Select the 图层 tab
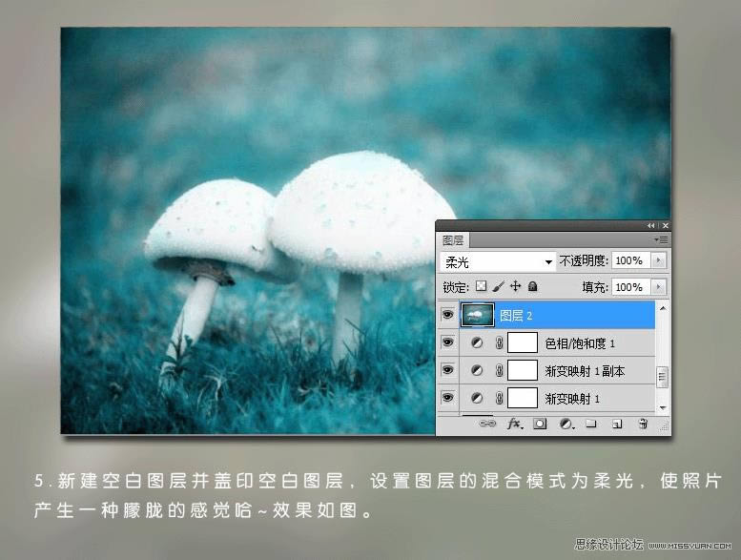The height and width of the screenshot is (560, 741). pyautogui.click(x=453, y=240)
